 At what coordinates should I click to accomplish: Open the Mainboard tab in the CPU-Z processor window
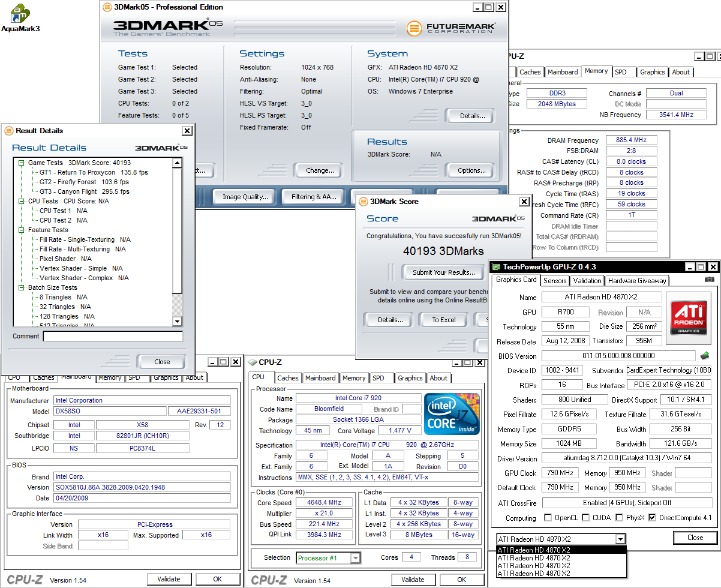point(320,378)
